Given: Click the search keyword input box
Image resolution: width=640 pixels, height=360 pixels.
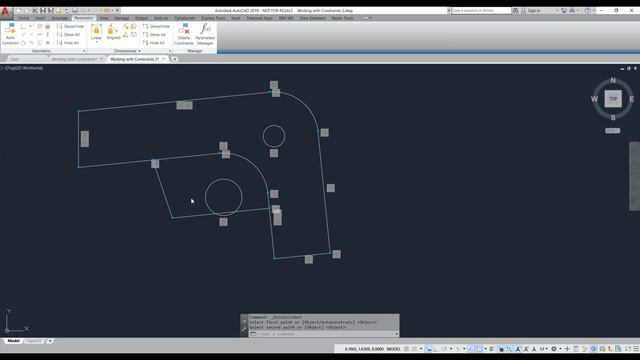Looking at the screenshot, I should [x=480, y=11].
